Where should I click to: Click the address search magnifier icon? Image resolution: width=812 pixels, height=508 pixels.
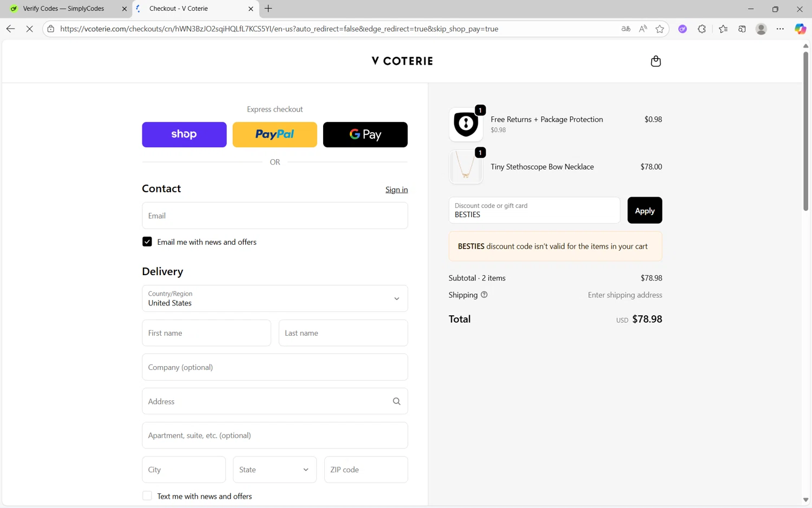tap(396, 401)
